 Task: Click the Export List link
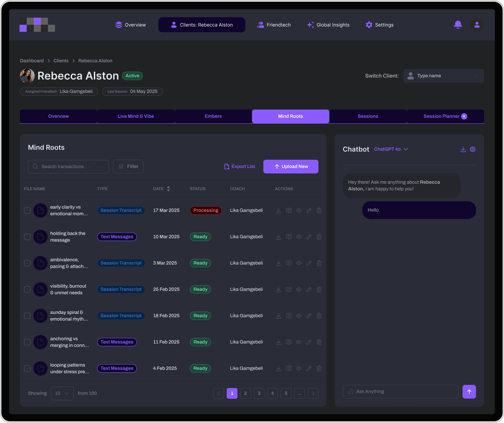pos(240,167)
